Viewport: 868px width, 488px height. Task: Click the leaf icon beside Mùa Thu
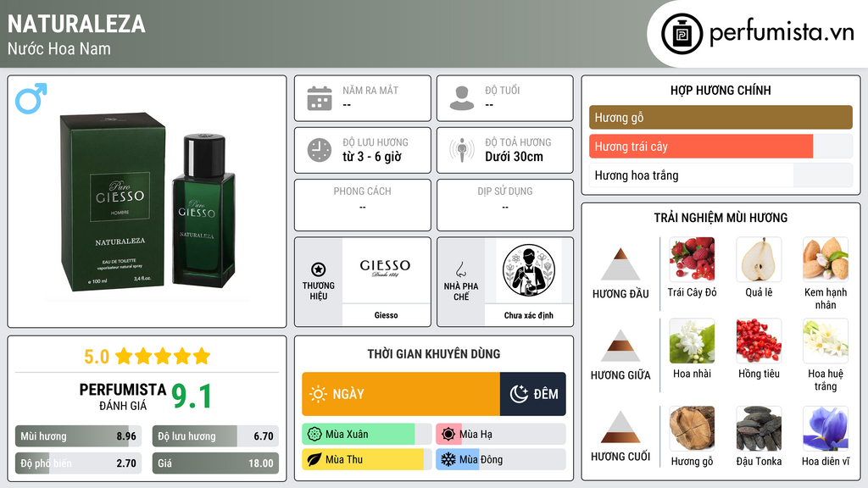point(314,459)
